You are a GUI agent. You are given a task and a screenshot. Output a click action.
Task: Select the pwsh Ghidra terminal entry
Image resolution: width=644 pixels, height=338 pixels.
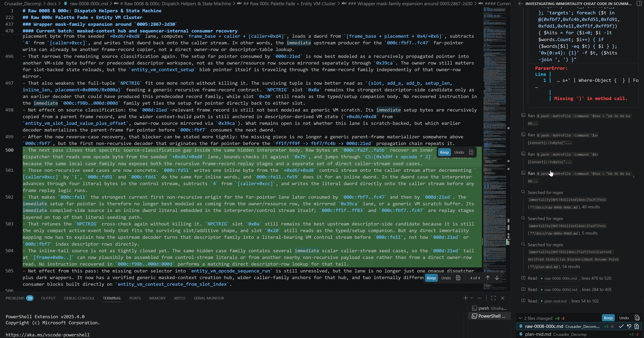(489, 308)
